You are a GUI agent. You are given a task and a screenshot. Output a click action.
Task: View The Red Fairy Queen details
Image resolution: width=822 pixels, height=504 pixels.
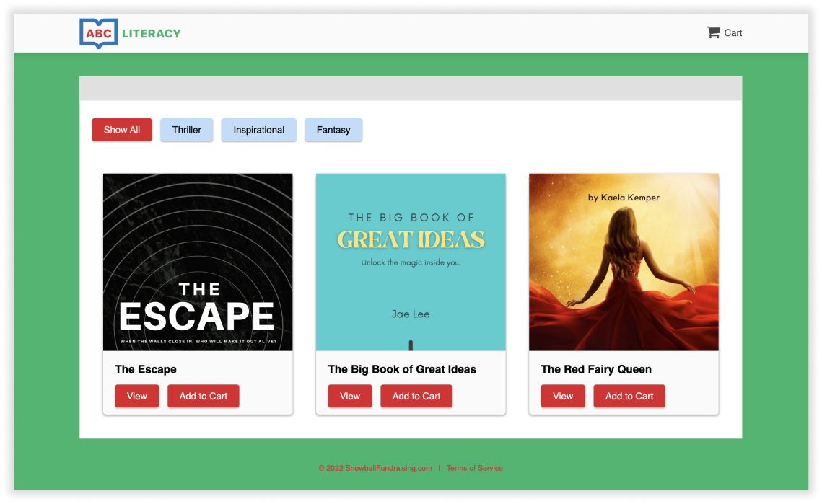(563, 396)
